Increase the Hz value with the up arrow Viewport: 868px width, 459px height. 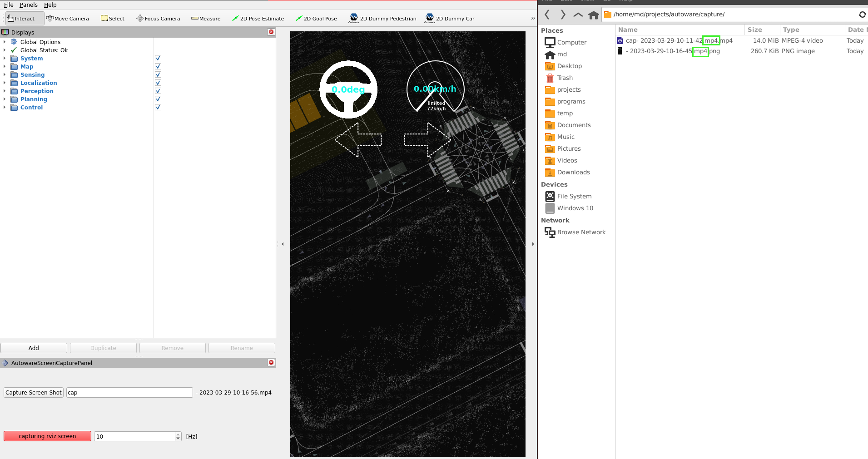pyautogui.click(x=177, y=434)
